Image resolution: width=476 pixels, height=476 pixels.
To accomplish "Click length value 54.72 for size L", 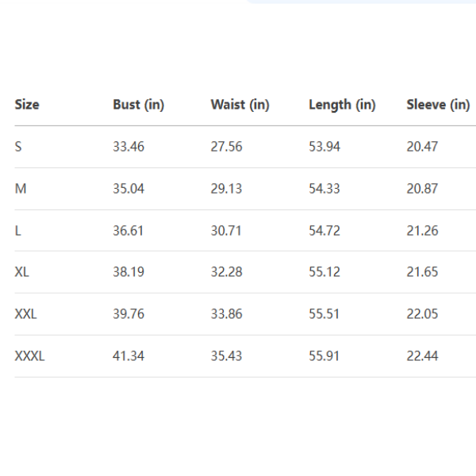I will [324, 231].
